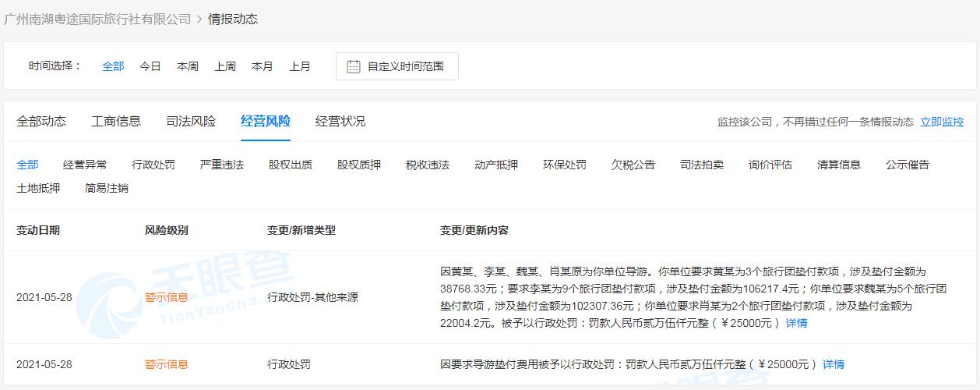980x390 pixels.
Task: Click 警示信息 in the 因要求导游垫付费用 row
Action: (x=167, y=364)
